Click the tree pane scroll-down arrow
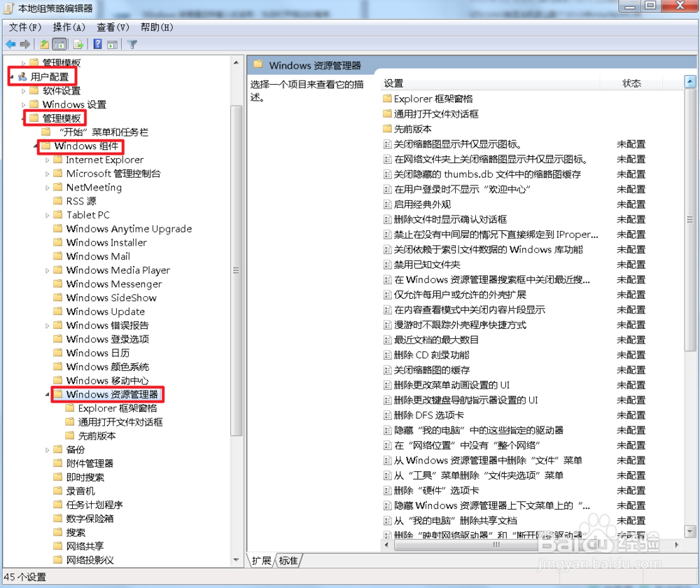Viewport: 700px width, 588px height. point(236,560)
